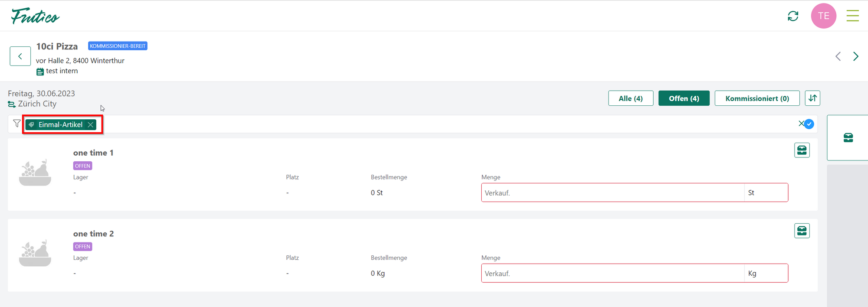Switch to Kommissioniert (0) tab

point(757,98)
